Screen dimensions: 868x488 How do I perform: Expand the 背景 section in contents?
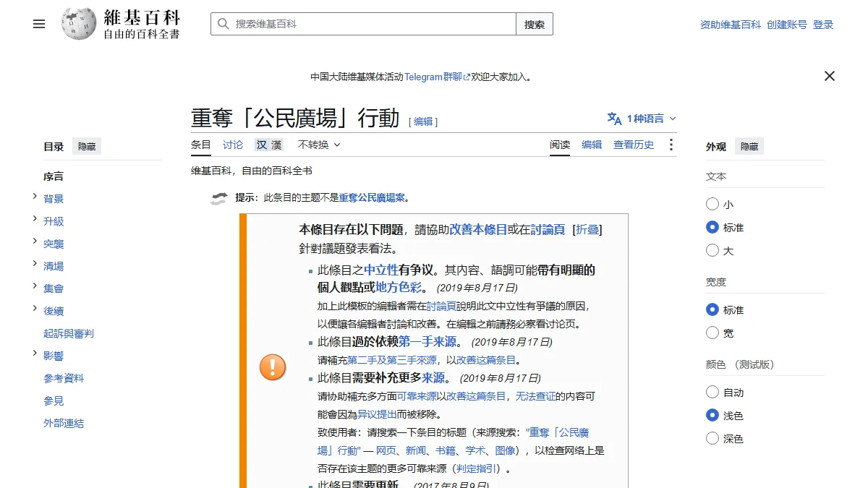coord(35,197)
